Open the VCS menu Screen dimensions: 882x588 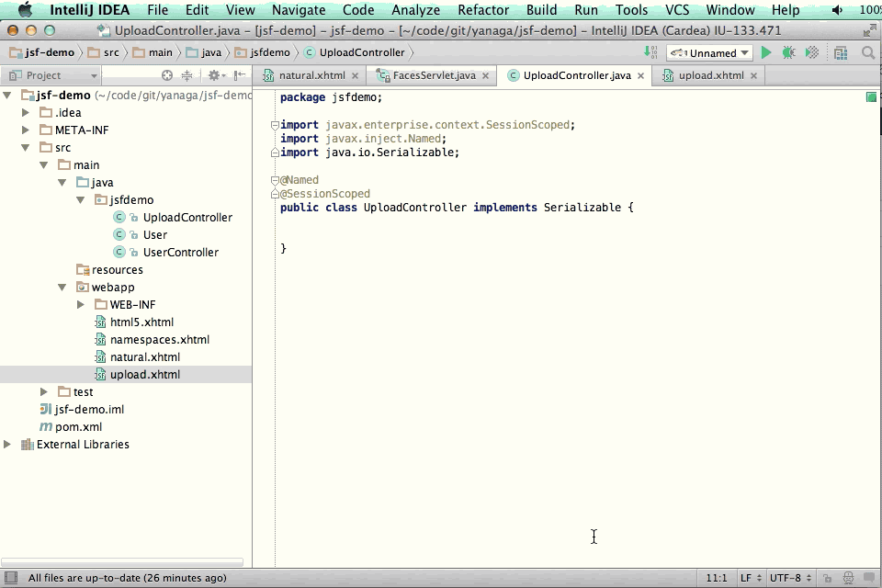(677, 10)
